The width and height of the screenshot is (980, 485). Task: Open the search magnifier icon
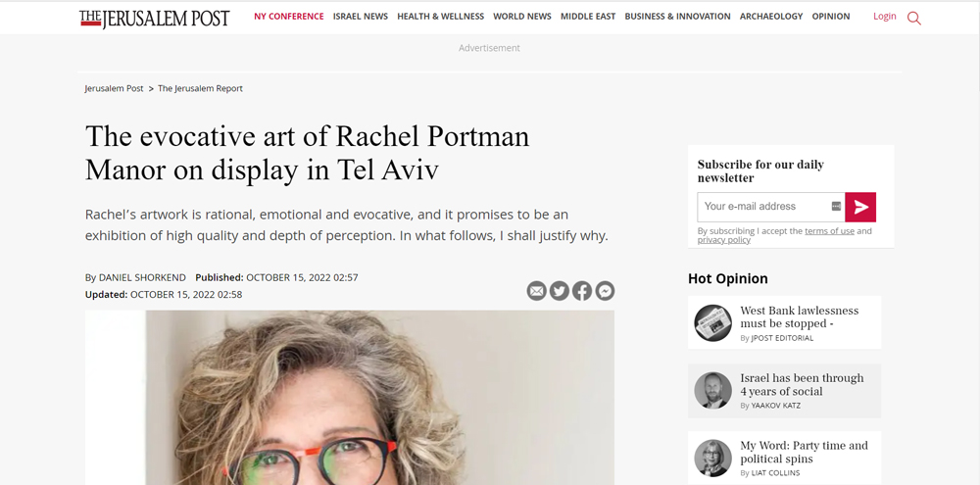tap(913, 18)
